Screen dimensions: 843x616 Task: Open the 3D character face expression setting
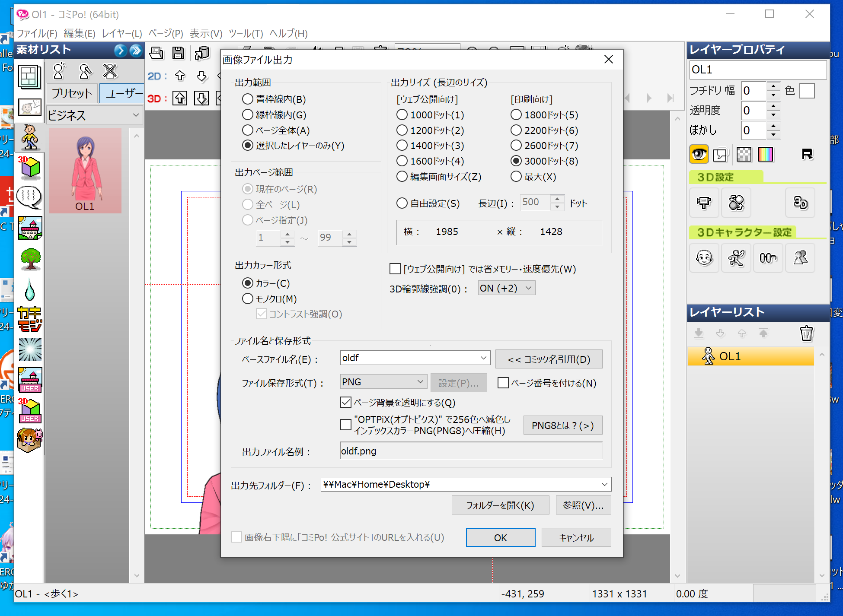click(x=704, y=258)
